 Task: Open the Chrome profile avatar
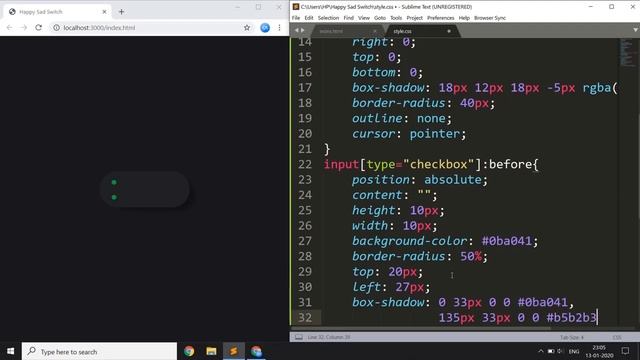tap(265, 28)
